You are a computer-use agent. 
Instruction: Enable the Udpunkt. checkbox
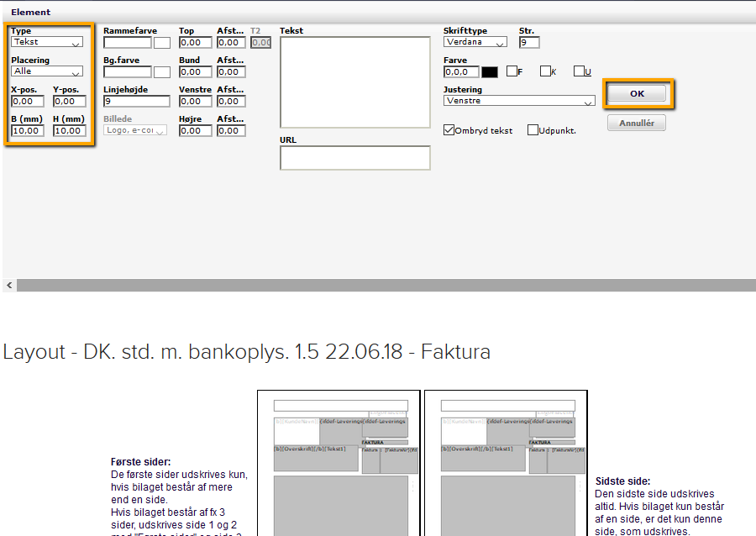533,130
